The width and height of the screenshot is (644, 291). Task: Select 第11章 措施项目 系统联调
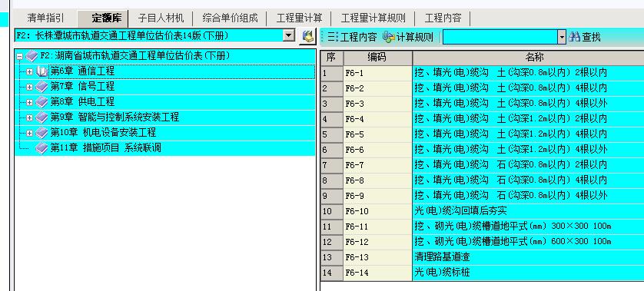click(105, 147)
